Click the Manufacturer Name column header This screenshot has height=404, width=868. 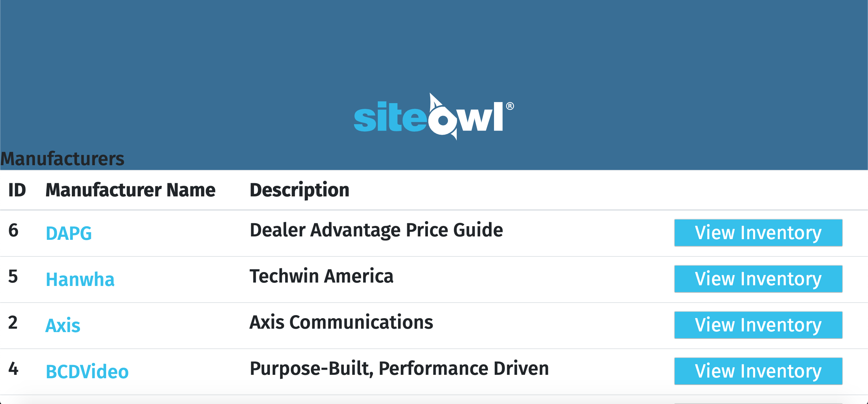tap(130, 190)
